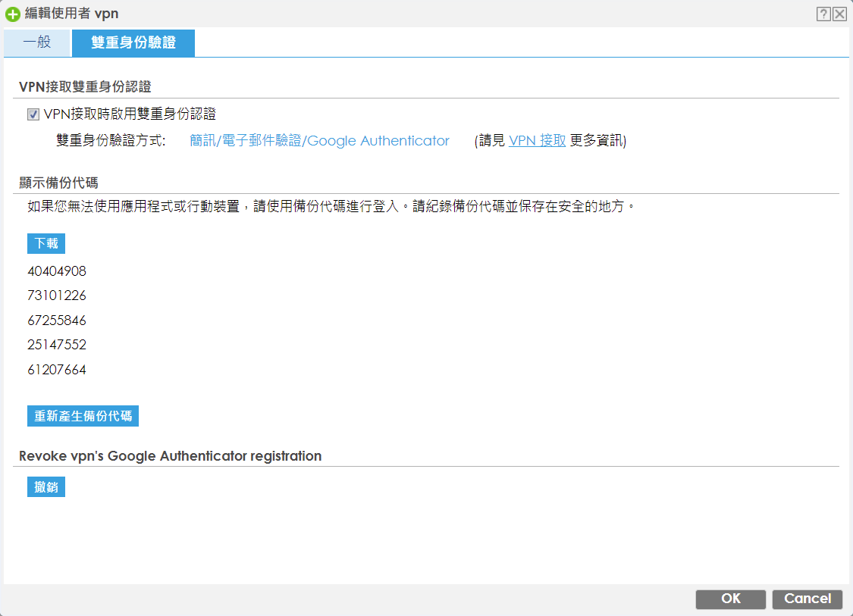This screenshot has height=616, width=853.
Task: Click the VPN接取雙重身份認證 section heading
Action: tap(85, 86)
